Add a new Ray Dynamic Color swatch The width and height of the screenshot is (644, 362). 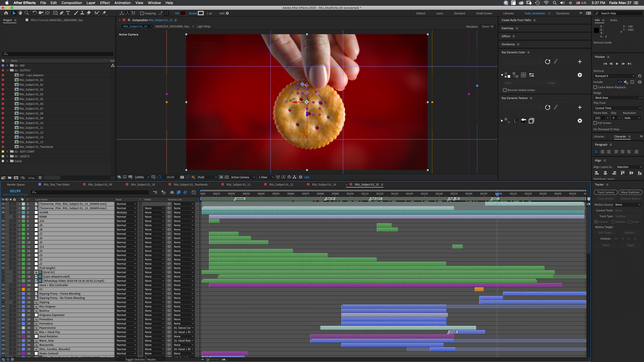[x=580, y=62]
